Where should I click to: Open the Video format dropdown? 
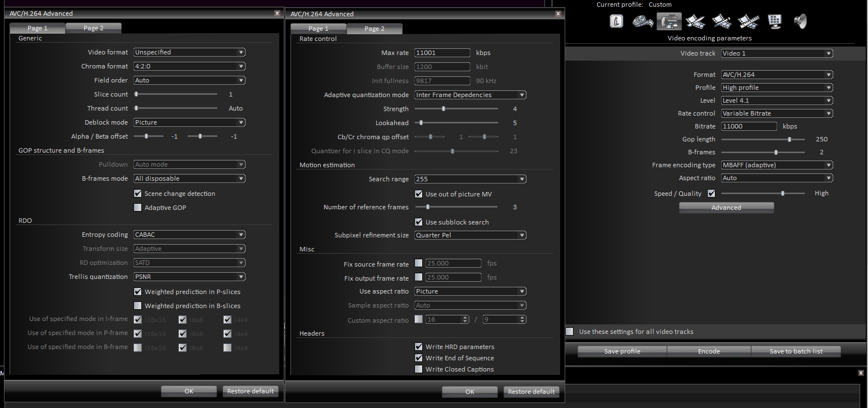click(190, 52)
